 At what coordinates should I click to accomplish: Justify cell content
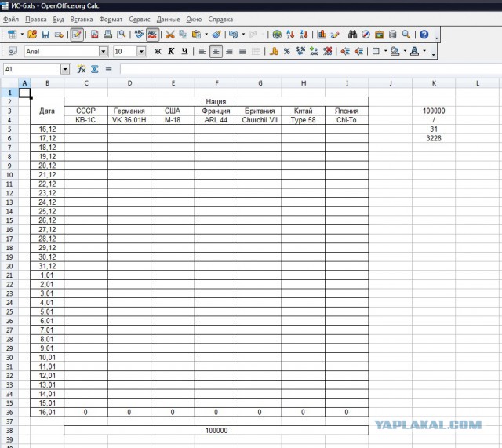[242, 51]
